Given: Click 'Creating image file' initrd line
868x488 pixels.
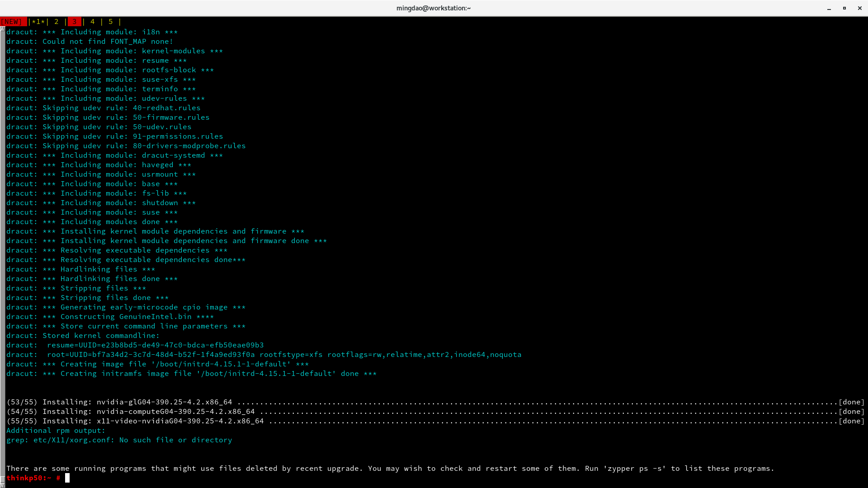Looking at the screenshot, I should pyautogui.click(x=158, y=364).
